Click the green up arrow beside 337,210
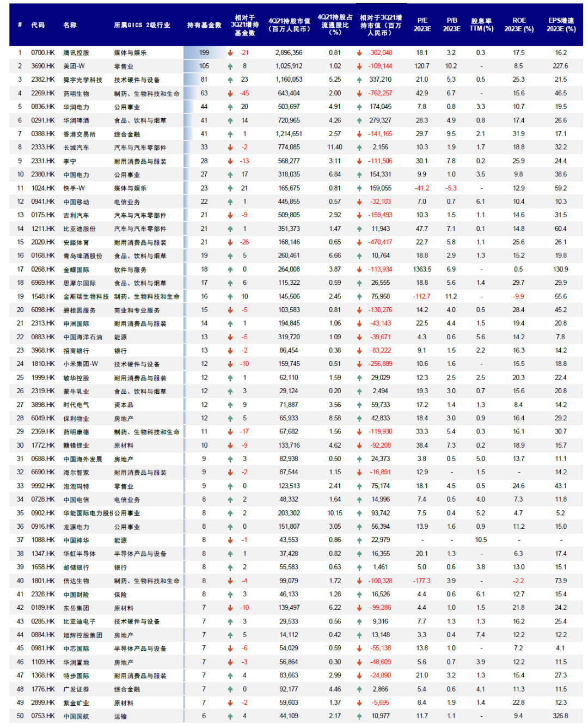Screen dimensions: 588x727 pos(359,80)
